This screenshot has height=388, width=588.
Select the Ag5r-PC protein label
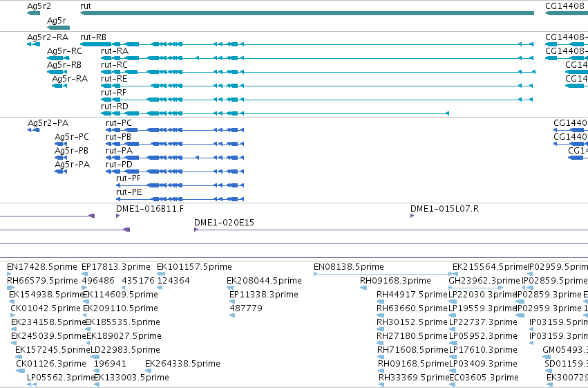[72, 137]
